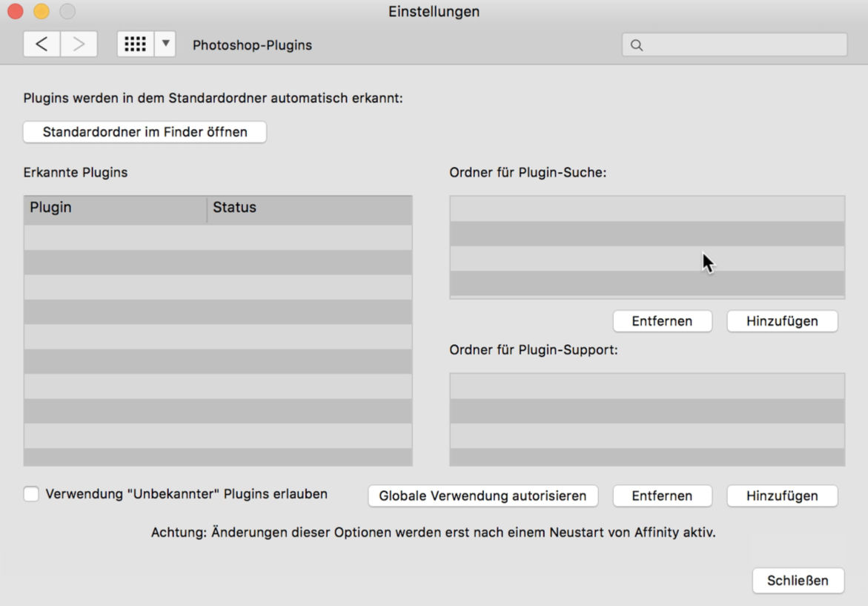
Task: Click Standardordner im Finder öffnen
Action: click(145, 132)
